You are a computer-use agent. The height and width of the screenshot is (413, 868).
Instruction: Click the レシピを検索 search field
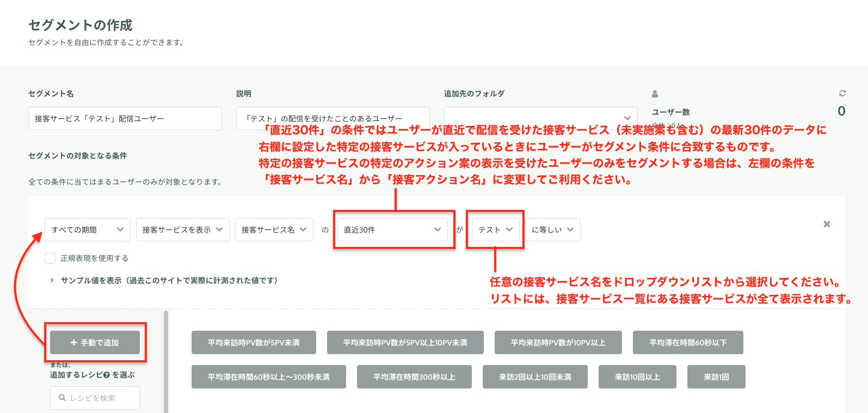tap(95, 398)
